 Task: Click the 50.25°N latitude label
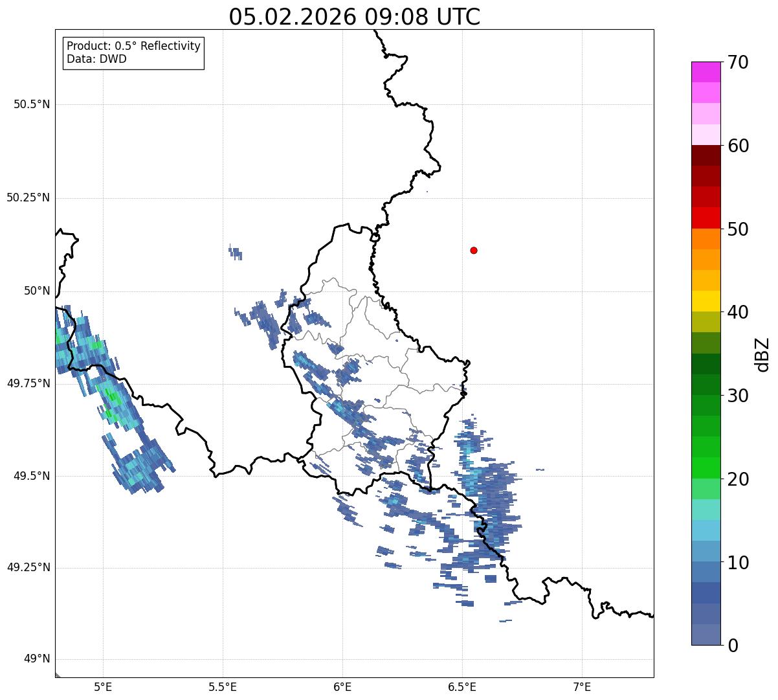tap(28, 198)
